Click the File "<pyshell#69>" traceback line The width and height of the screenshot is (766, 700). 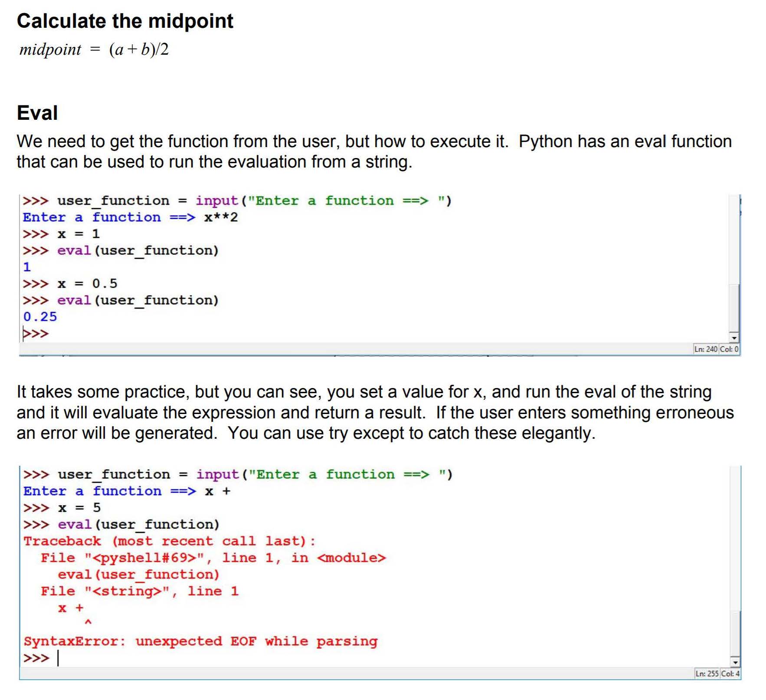[x=213, y=558]
